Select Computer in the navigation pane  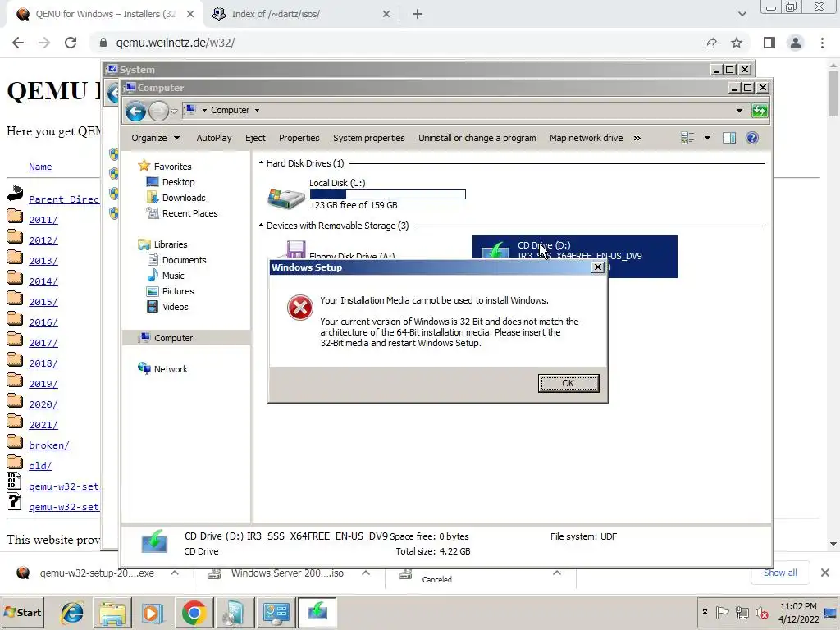pos(173,338)
